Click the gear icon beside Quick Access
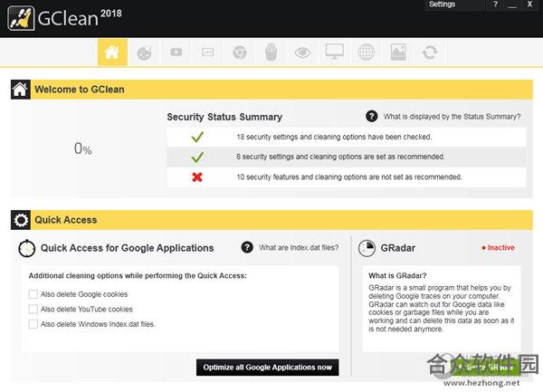 click(21, 220)
